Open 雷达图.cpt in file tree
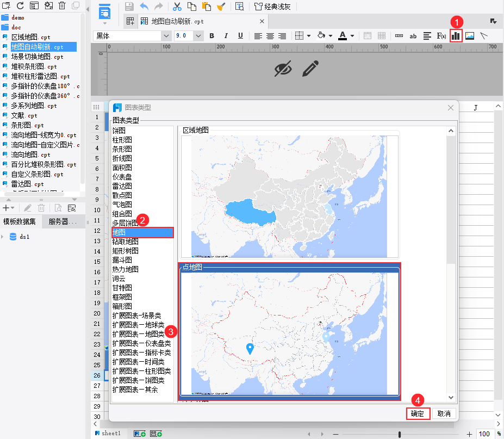This screenshot has height=439, width=504. [x=28, y=184]
